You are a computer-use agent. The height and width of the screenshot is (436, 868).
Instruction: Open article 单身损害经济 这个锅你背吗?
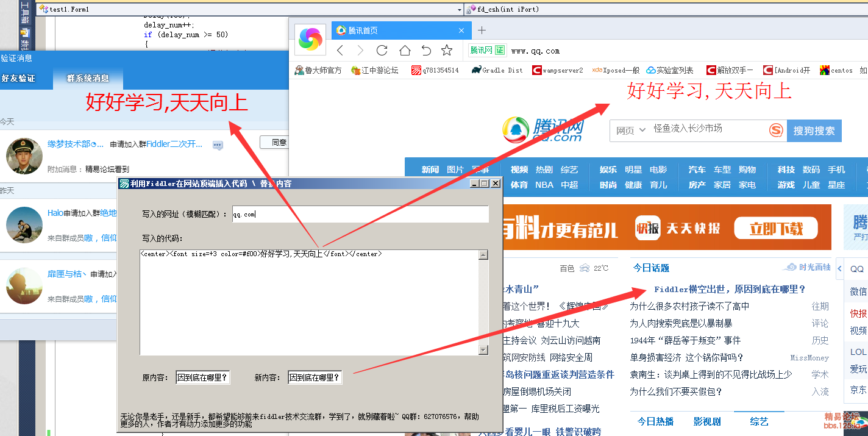coord(686,357)
